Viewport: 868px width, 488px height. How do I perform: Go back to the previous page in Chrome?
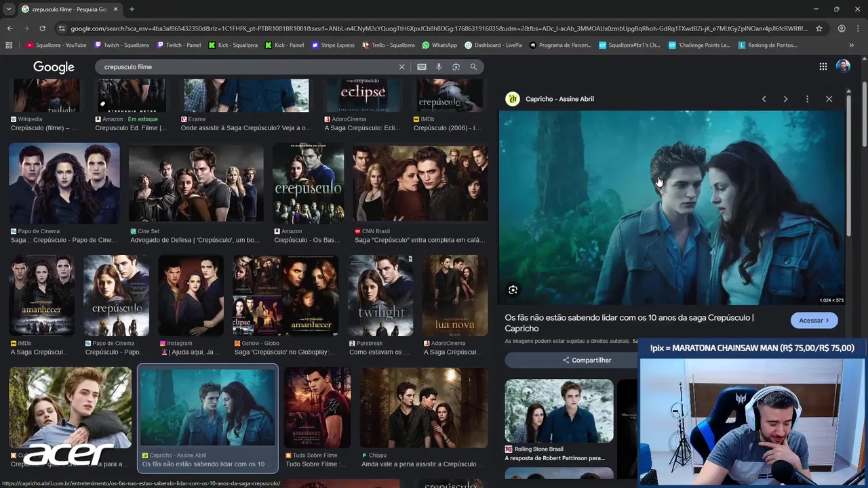[9, 28]
